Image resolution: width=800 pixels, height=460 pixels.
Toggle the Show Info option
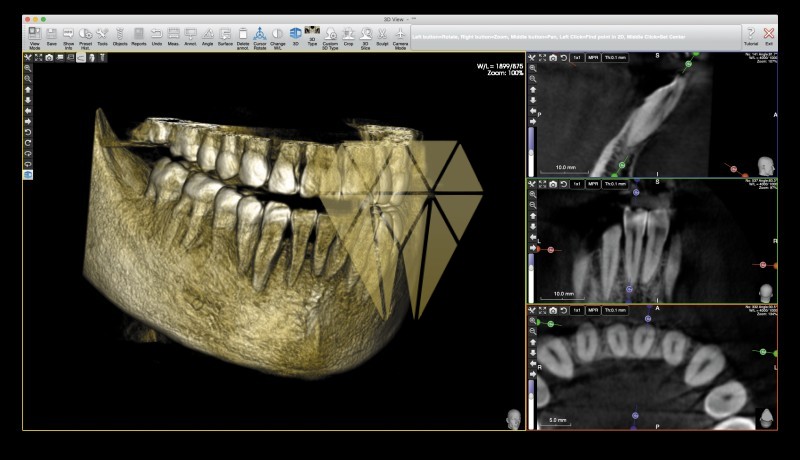pyautogui.click(x=68, y=37)
